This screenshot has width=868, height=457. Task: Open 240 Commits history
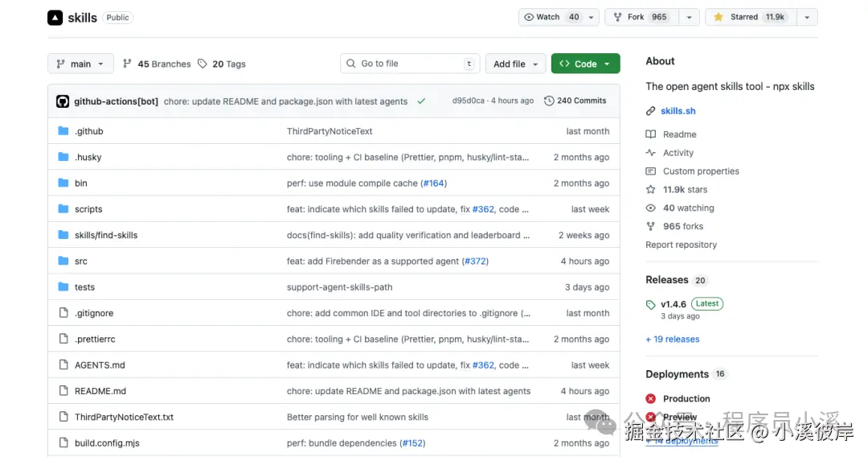point(575,101)
